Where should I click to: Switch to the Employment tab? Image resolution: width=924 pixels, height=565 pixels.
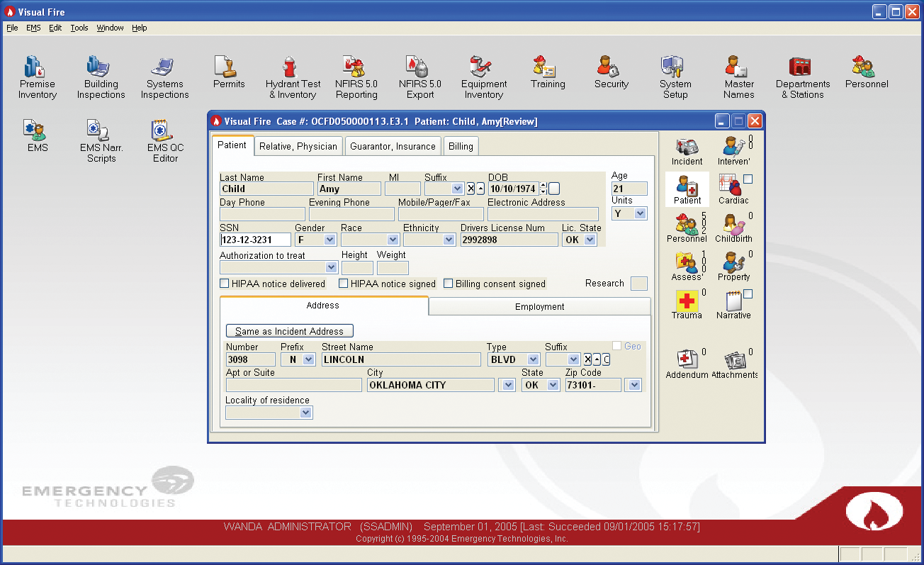click(539, 307)
